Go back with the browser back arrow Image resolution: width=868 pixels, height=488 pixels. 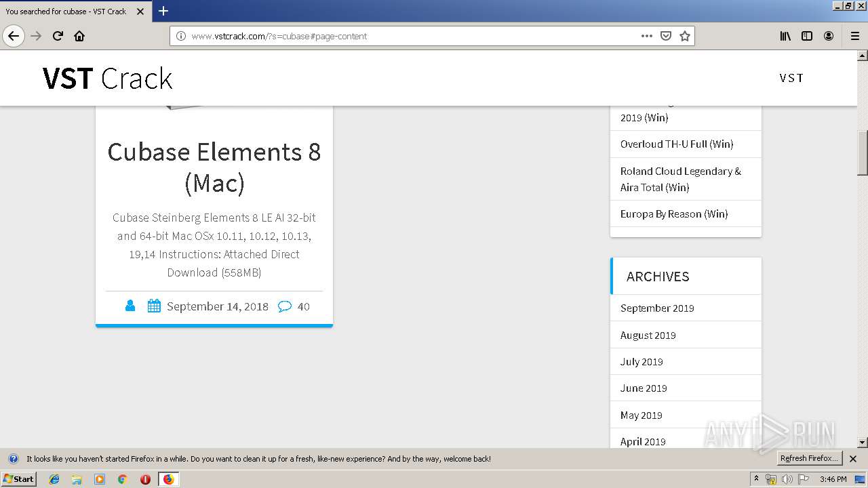click(14, 36)
